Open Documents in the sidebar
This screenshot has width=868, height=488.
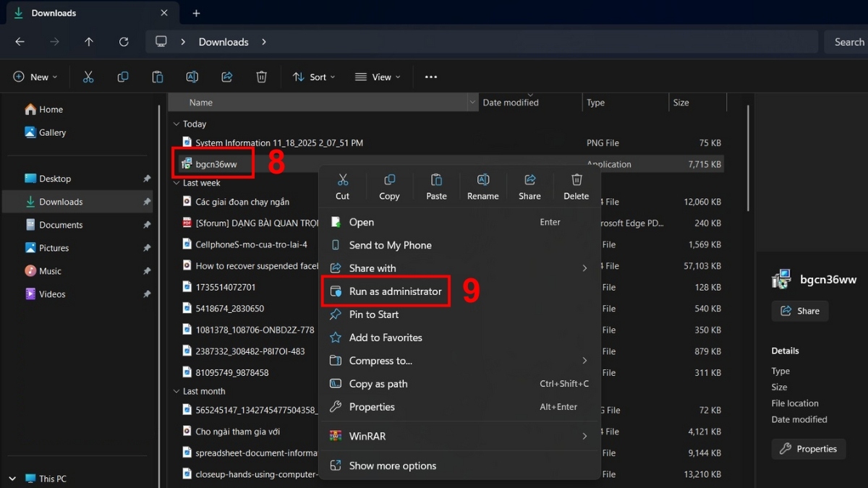click(61, 225)
